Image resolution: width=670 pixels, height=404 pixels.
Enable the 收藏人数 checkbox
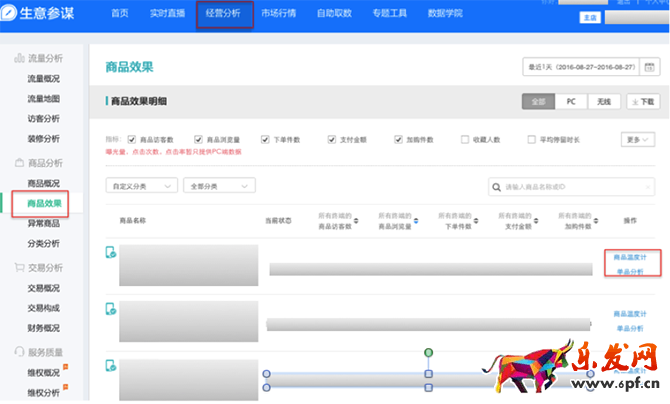[466, 140]
